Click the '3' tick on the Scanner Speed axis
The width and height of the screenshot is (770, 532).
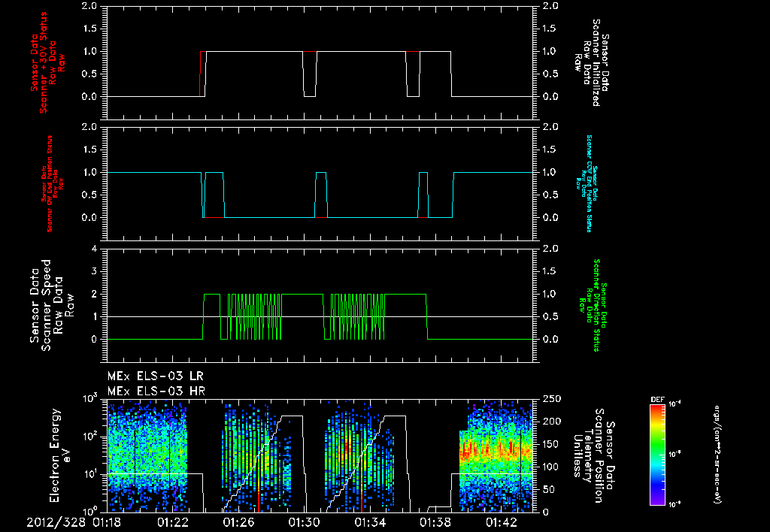tap(94, 271)
